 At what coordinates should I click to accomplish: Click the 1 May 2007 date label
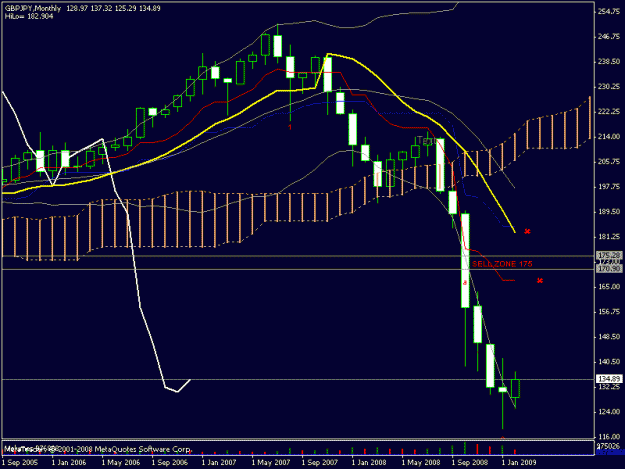(271, 463)
